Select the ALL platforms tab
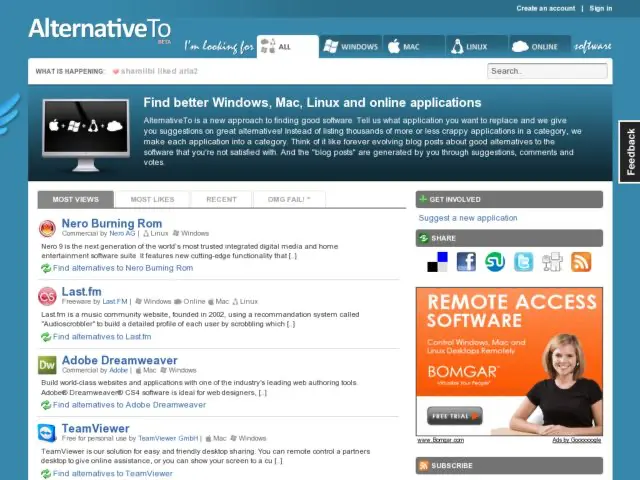 (x=288, y=47)
